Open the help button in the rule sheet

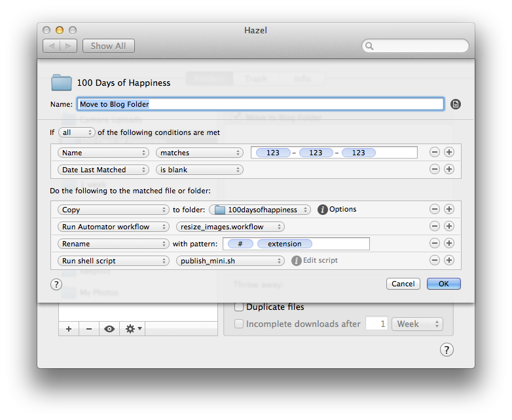pyautogui.click(x=56, y=284)
